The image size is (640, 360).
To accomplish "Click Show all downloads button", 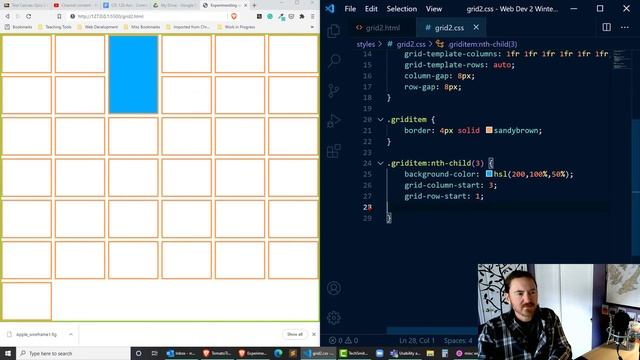I will (295, 334).
